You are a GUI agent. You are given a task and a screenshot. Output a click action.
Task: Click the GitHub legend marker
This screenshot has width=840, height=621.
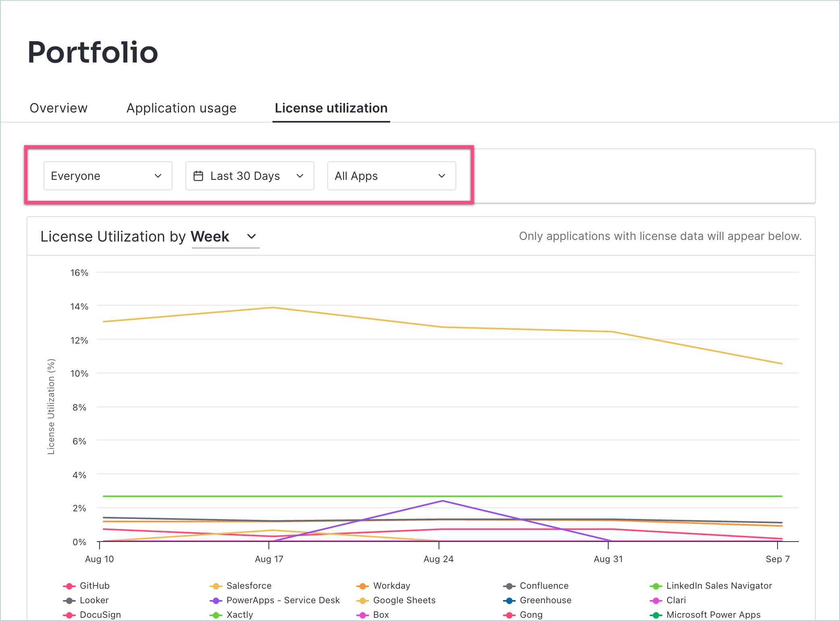click(x=69, y=586)
